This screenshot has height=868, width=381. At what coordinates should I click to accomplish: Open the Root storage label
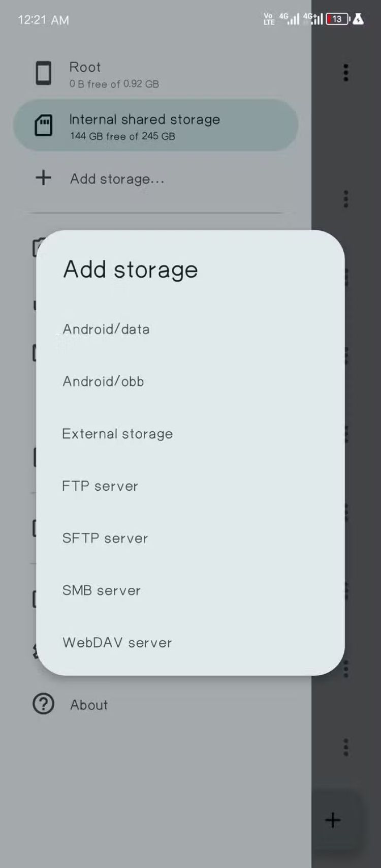coord(85,67)
